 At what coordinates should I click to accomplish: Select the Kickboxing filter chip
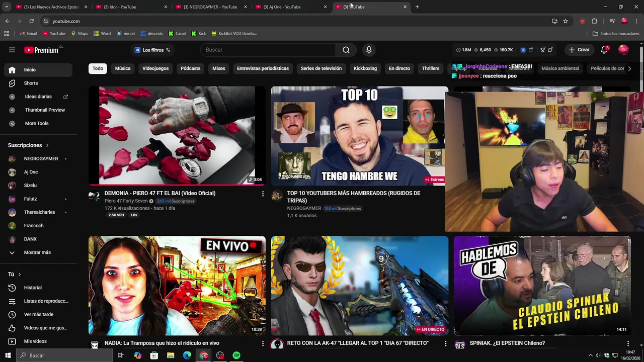pyautogui.click(x=365, y=68)
